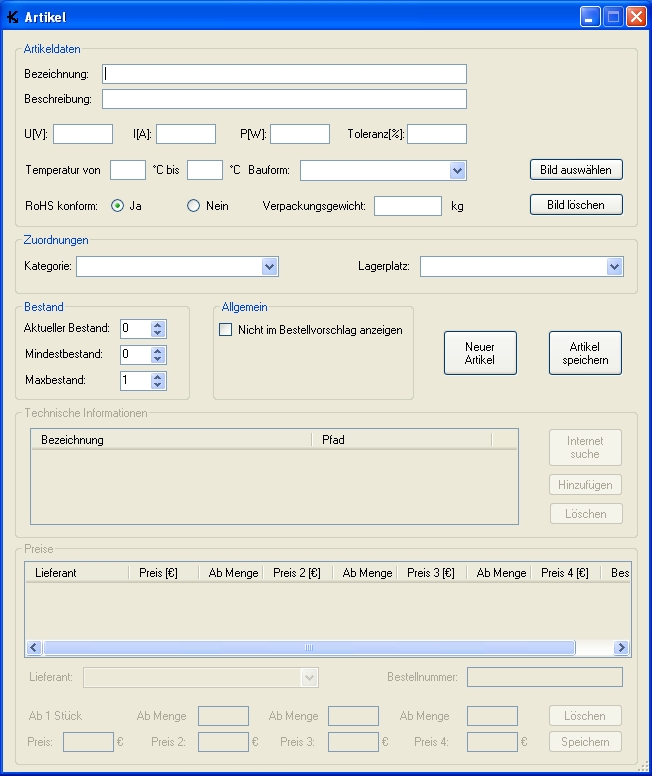Increase Maxbestand with up arrow
The image size is (652, 776).
[157, 377]
